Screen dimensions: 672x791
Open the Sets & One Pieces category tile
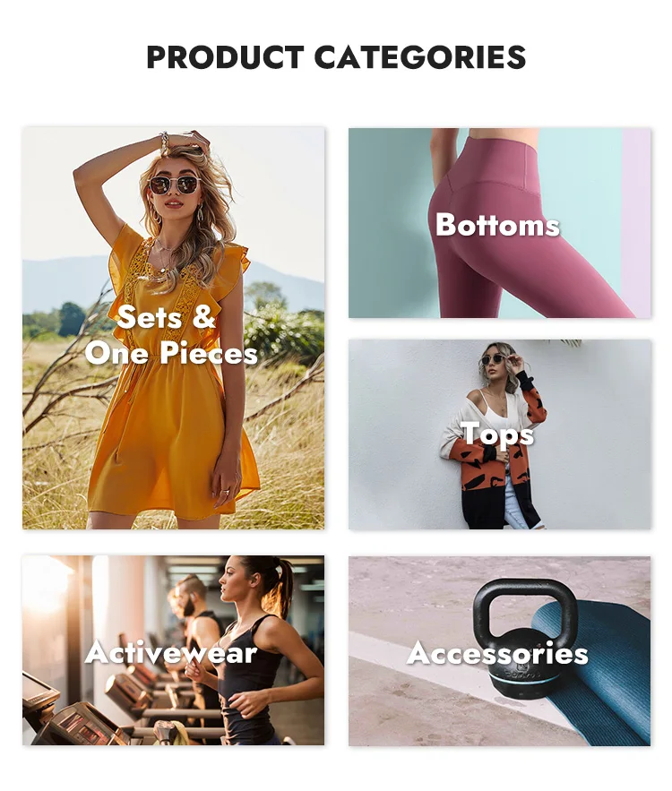point(174,328)
